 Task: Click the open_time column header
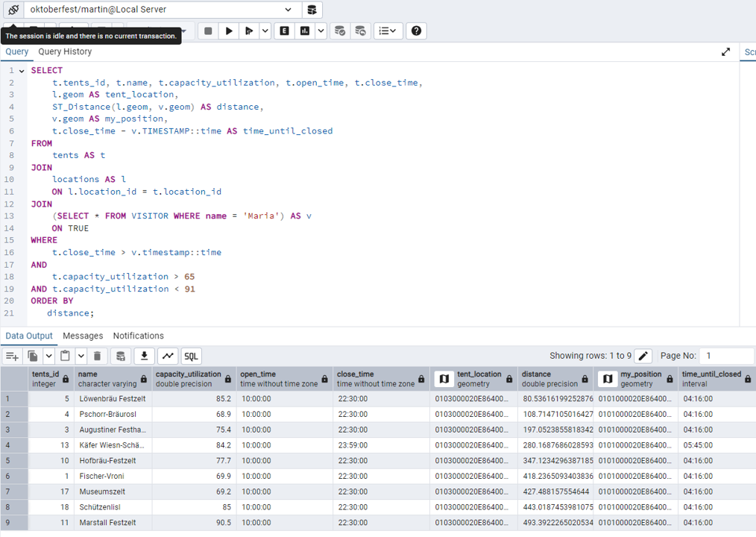(285, 379)
